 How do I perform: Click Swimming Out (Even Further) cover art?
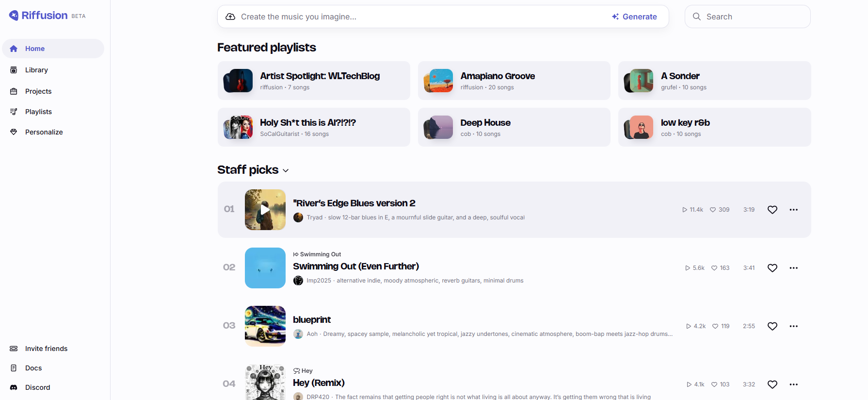click(265, 268)
